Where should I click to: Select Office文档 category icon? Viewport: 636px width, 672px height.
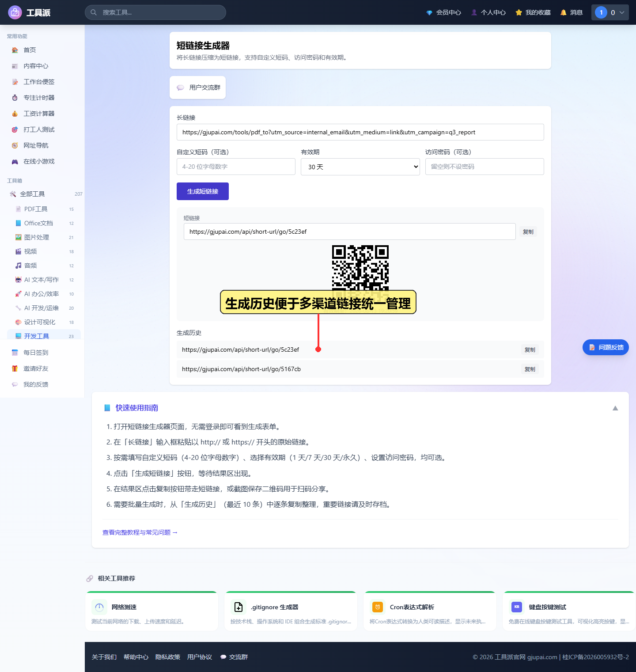pyautogui.click(x=18, y=223)
